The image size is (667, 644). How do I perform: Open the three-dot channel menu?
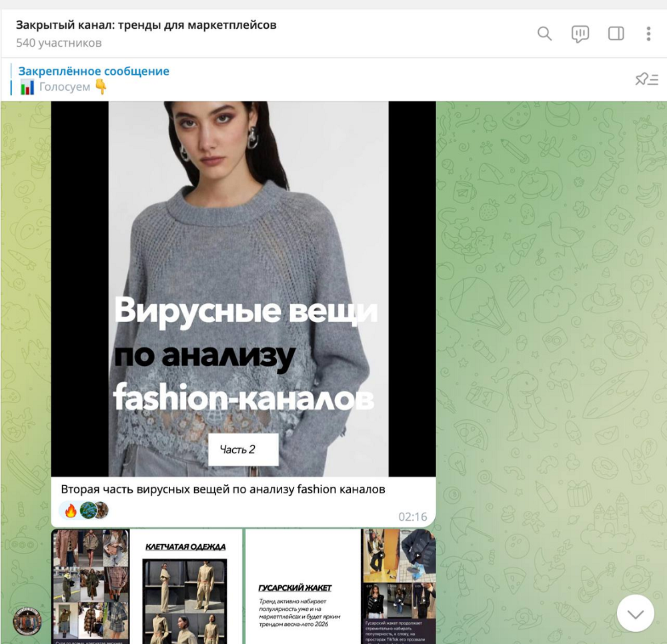(648, 34)
